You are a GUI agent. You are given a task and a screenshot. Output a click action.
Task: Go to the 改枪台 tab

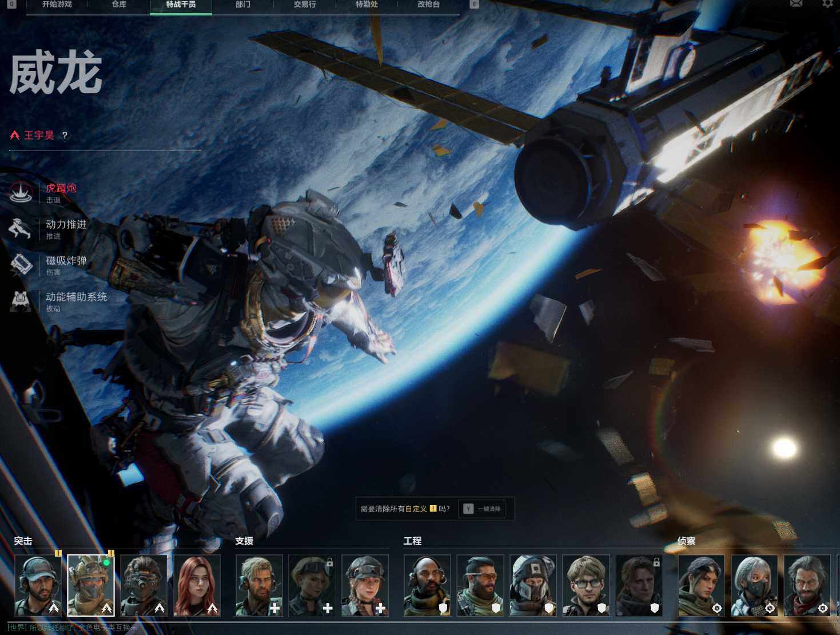click(428, 5)
